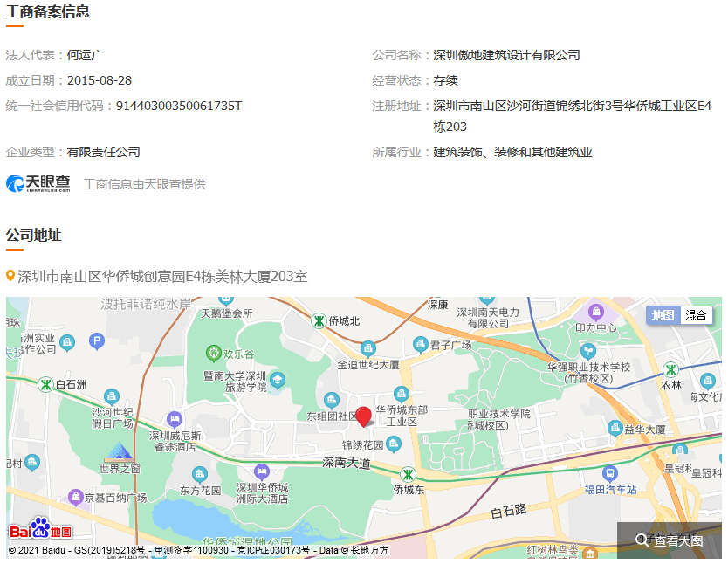
Task: Click the 福田汽车站 bus station icon
Action: (609, 474)
